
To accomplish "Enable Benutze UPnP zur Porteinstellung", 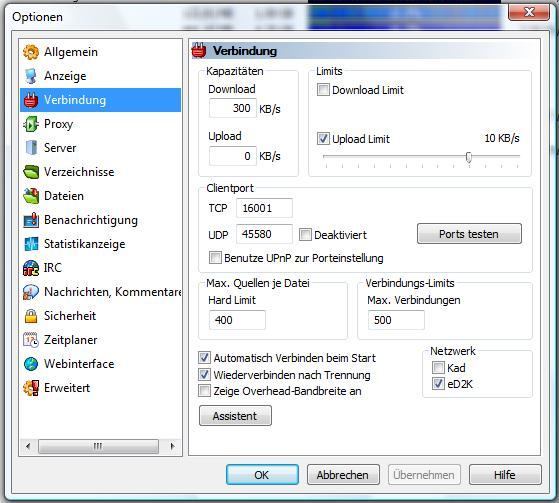I will [215, 257].
